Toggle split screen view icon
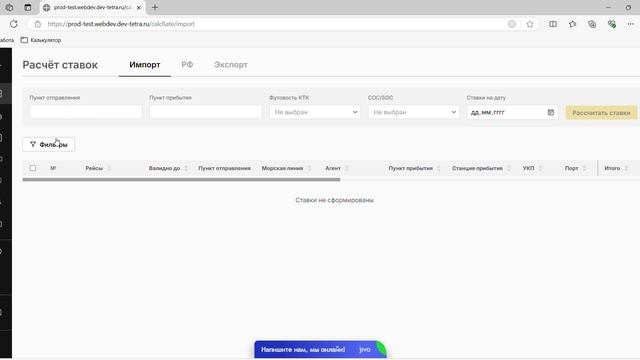 553,24
